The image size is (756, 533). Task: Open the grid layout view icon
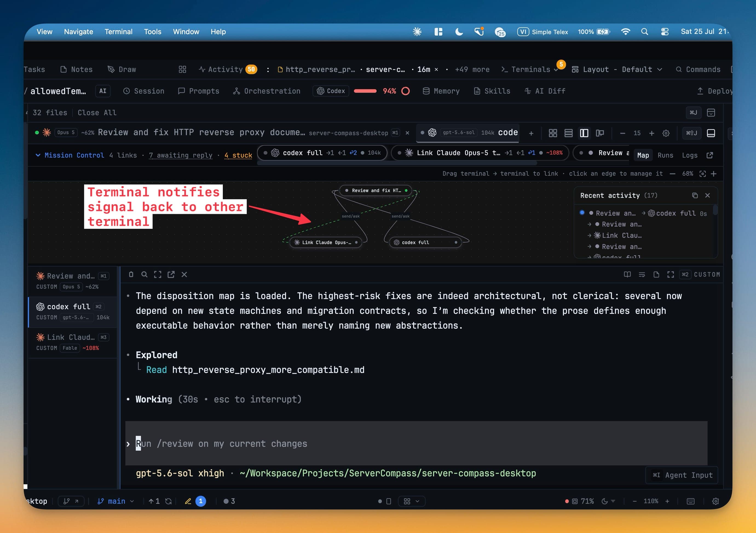[553, 133]
